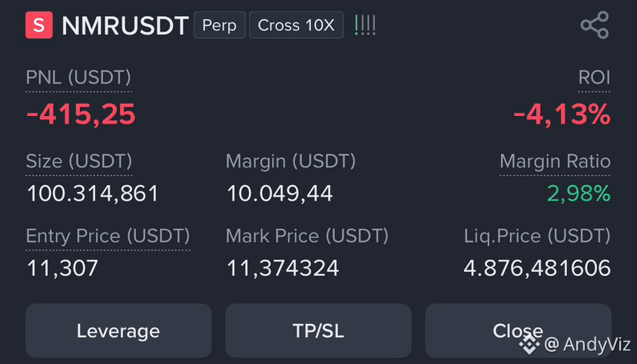
Task: Tap the Size (USDT) label
Action: (x=79, y=161)
